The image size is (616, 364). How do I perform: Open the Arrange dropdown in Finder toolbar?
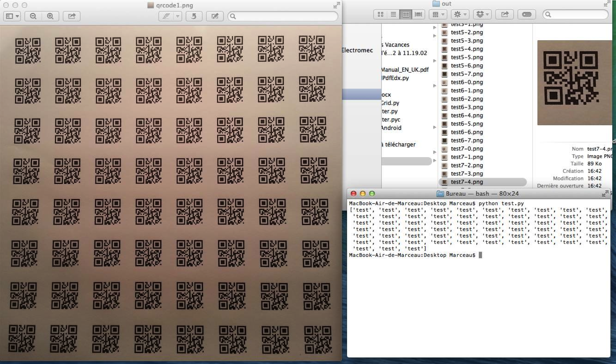pos(438,14)
